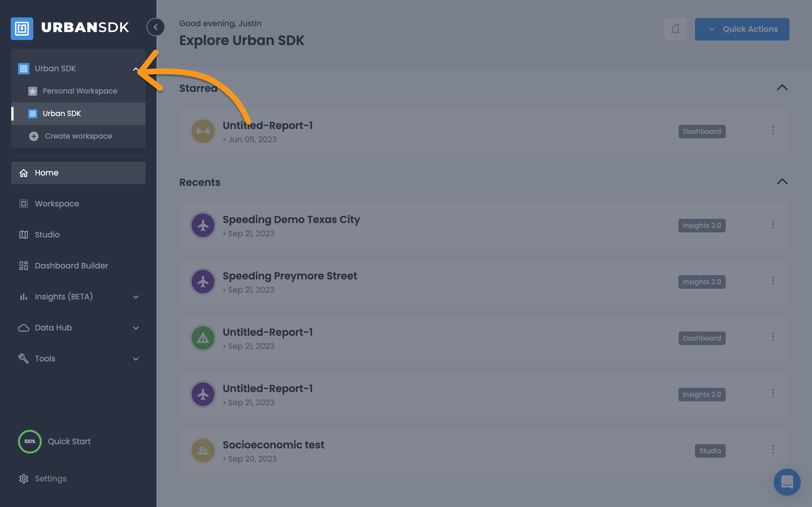Expand the Insights (BETA) menu
The height and width of the screenshot is (507, 812).
136,297
